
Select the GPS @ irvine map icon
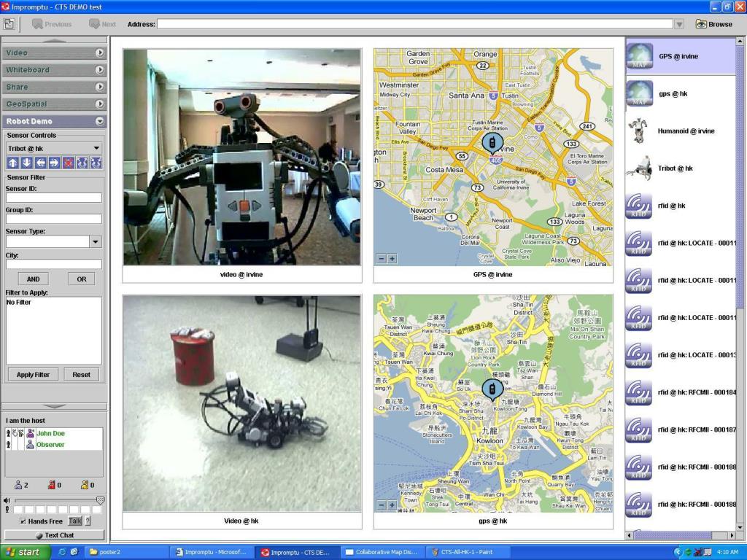pyautogui.click(x=639, y=56)
